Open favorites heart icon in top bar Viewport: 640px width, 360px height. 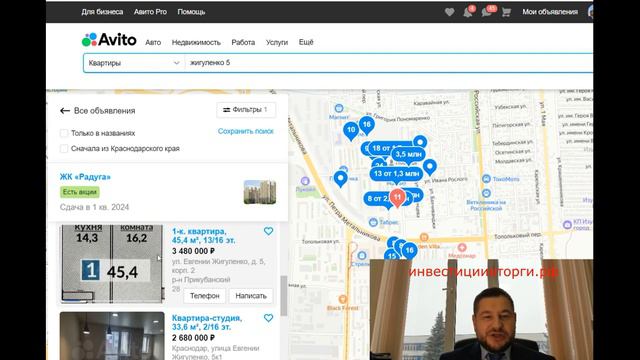(x=449, y=12)
